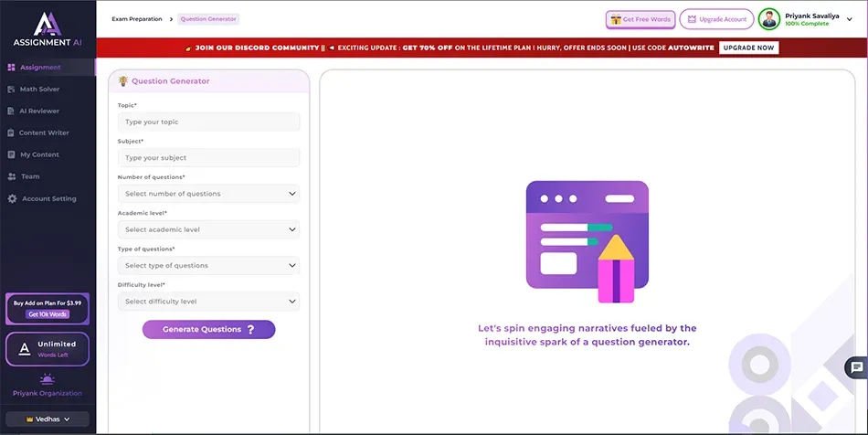Open the Select academic level dropdown
868x435 pixels.
point(208,229)
